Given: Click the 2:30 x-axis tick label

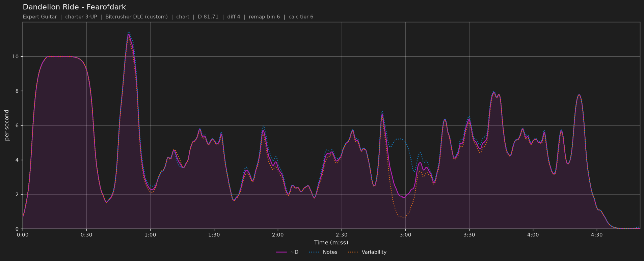Looking at the screenshot, I should (x=342, y=235).
